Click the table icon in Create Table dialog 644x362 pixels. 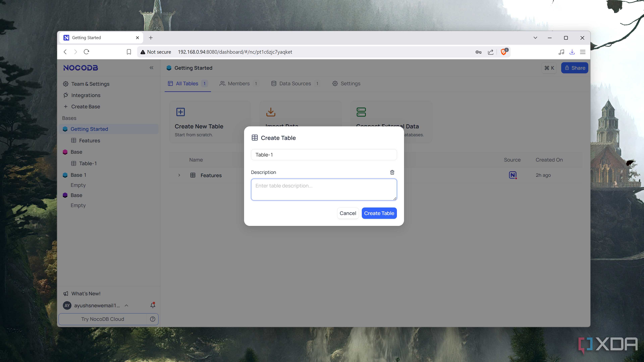255,138
